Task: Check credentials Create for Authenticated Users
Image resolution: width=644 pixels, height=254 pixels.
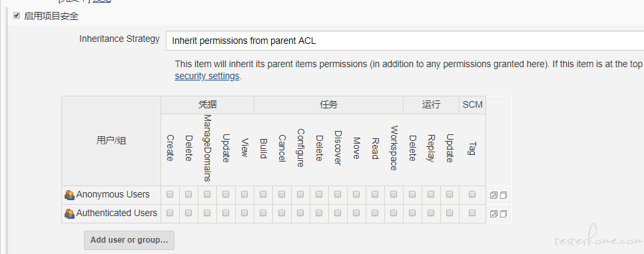Action: click(170, 213)
